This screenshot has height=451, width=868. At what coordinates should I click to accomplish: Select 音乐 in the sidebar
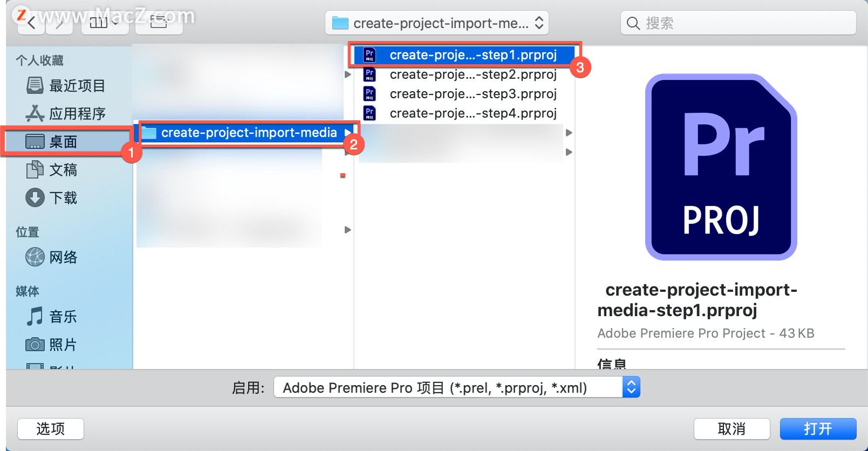coord(69,316)
